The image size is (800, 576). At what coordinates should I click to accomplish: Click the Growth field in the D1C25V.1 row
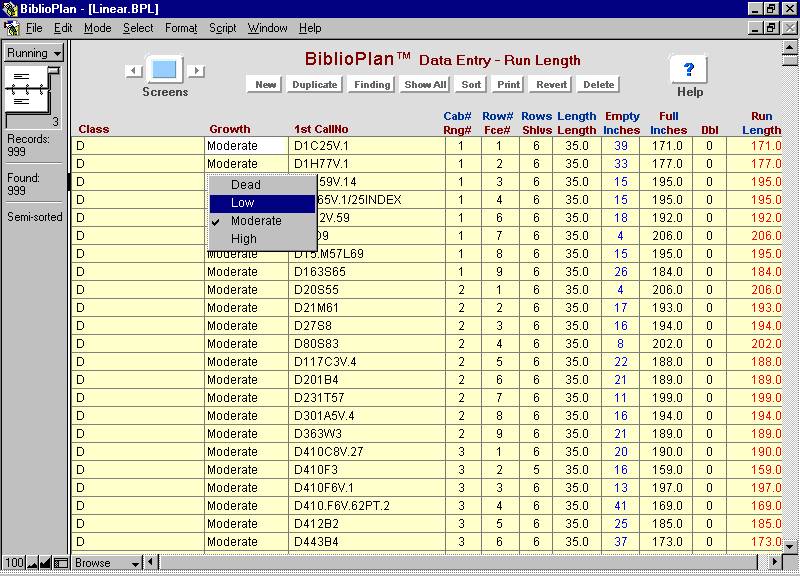246,146
